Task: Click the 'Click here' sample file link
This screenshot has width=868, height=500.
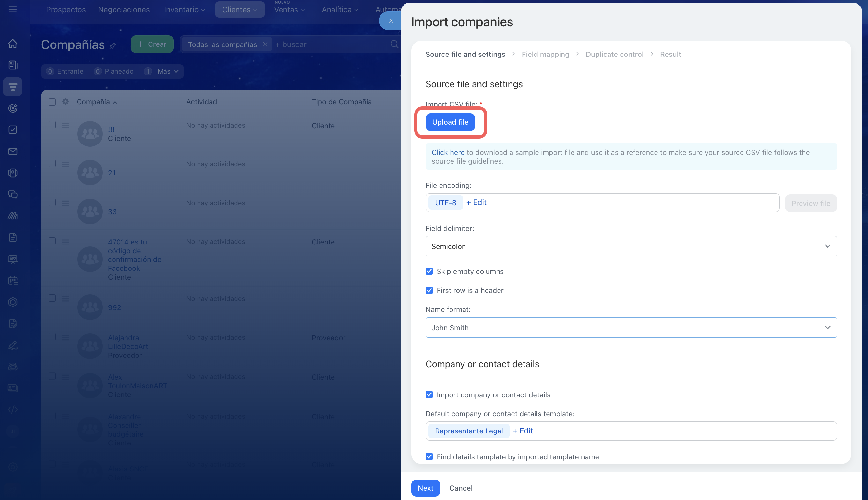Action: [x=447, y=152]
